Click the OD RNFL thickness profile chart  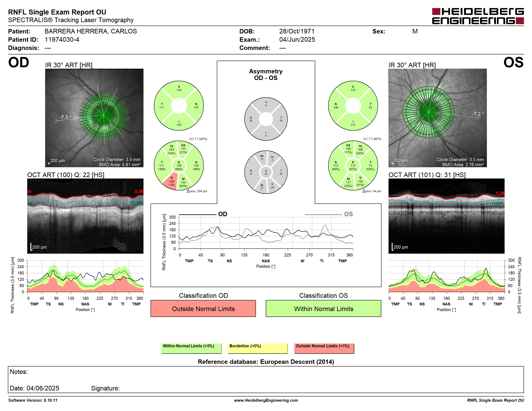pos(85,276)
